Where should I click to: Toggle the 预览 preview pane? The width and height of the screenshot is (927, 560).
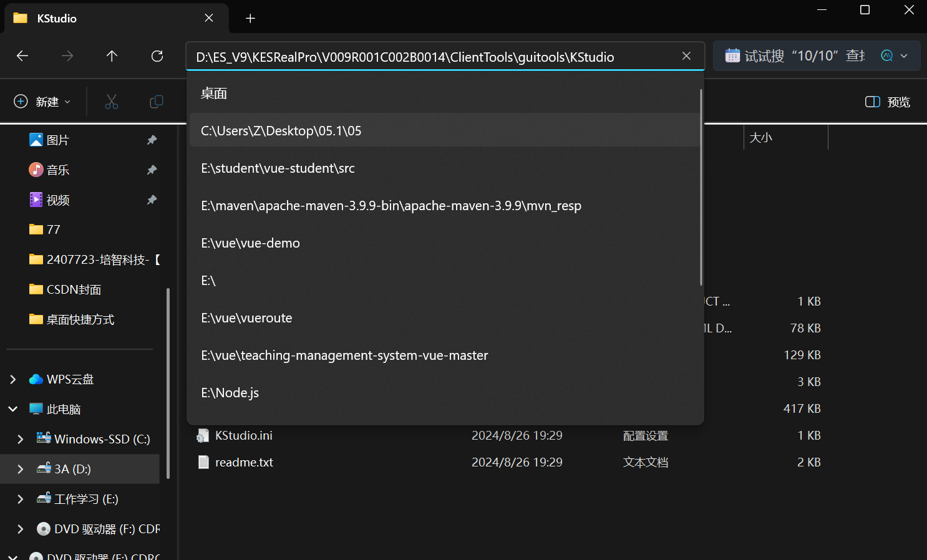(x=888, y=102)
